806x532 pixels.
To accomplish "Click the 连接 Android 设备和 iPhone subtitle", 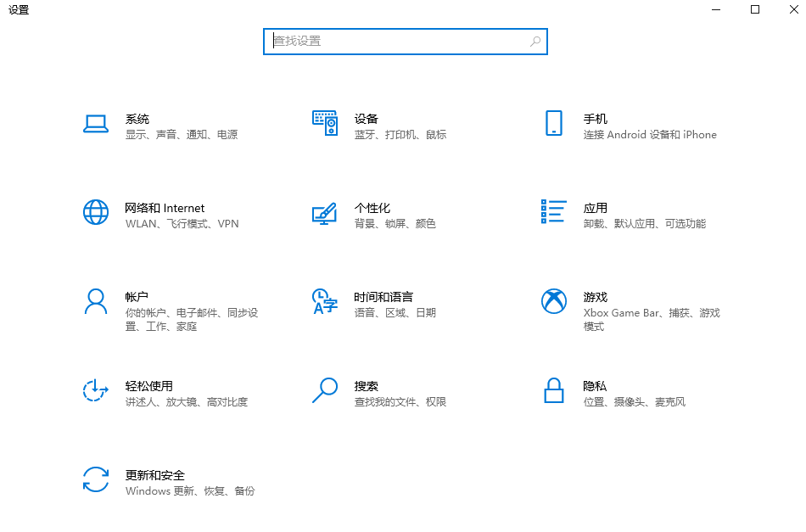I will pyautogui.click(x=649, y=134).
